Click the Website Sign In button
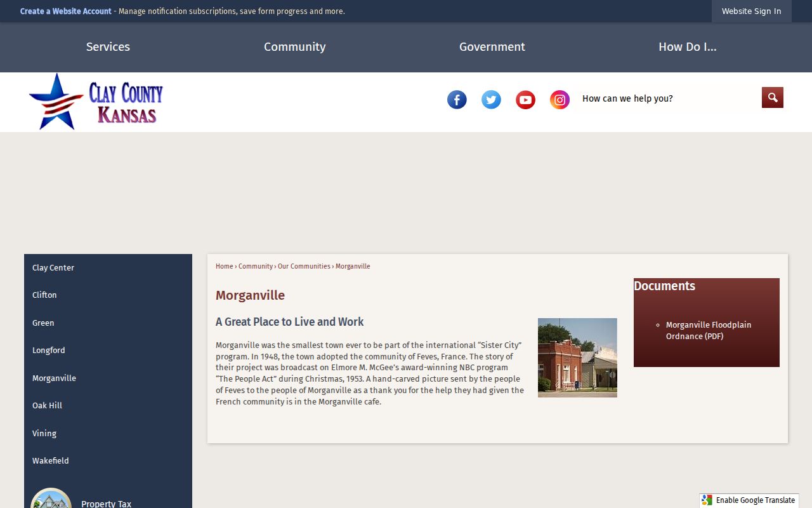 point(752,11)
